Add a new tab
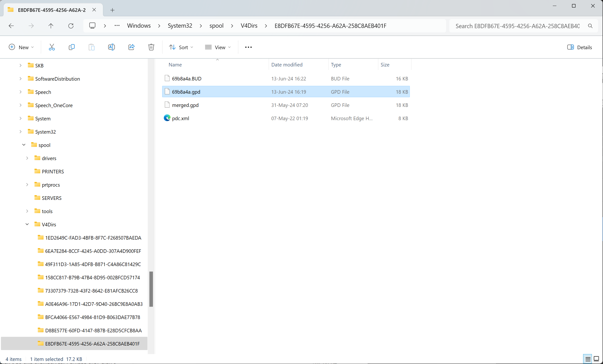 (112, 10)
